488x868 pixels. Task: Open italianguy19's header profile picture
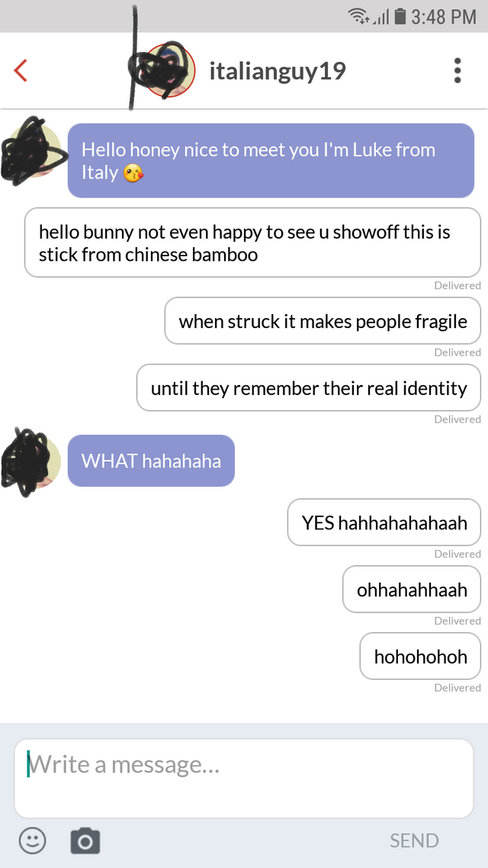coord(168,70)
